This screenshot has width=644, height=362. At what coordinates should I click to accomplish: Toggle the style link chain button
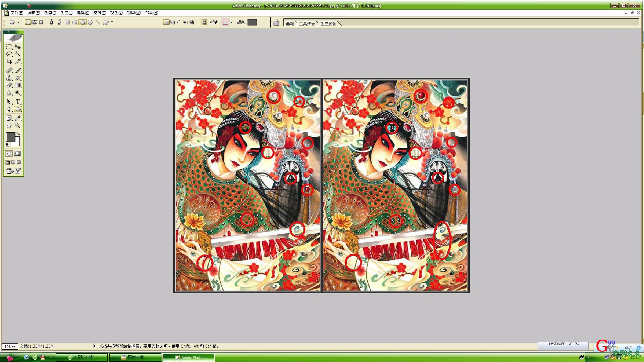click(204, 22)
